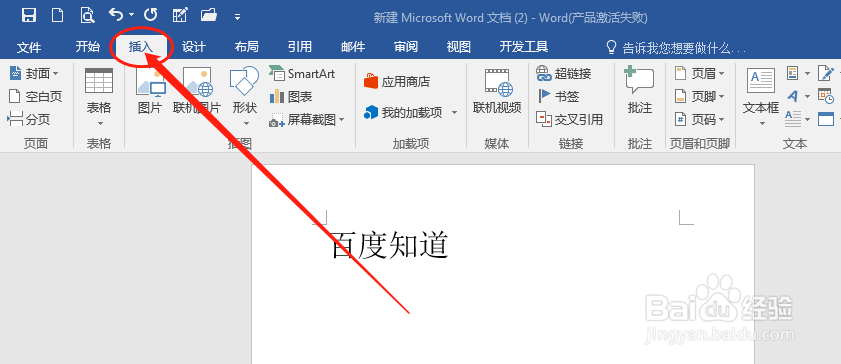Click the Signature Line pen icon
The image size is (841, 364).
click(x=825, y=73)
